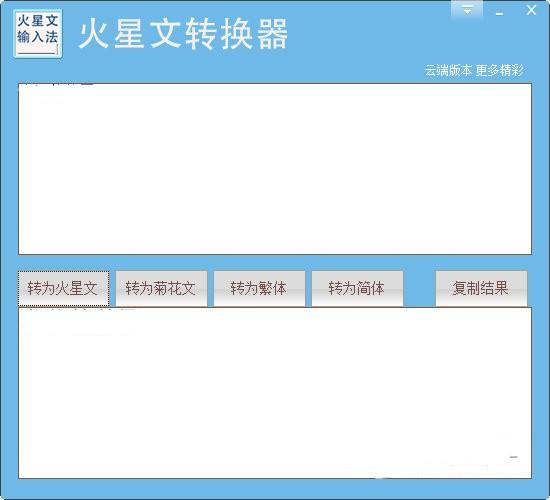550x500 pixels.
Task: Close the 火星文转换器 window
Action: click(x=531, y=11)
